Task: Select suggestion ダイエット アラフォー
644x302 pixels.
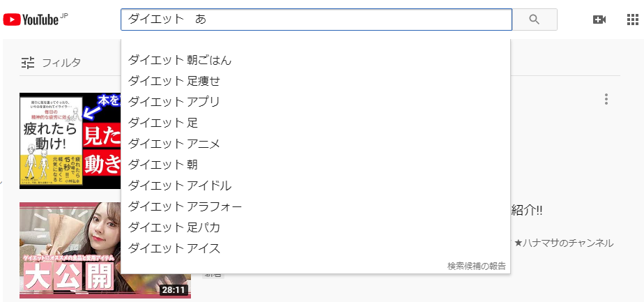Action: [x=316, y=206]
